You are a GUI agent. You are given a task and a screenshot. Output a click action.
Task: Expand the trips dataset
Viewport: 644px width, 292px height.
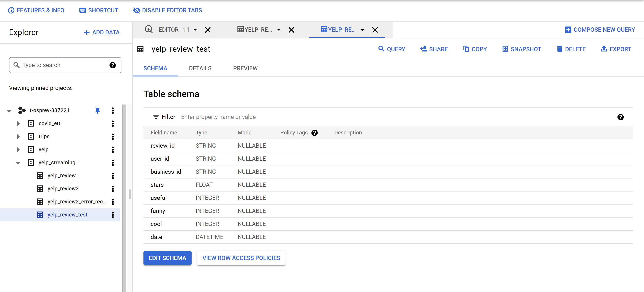(x=18, y=136)
